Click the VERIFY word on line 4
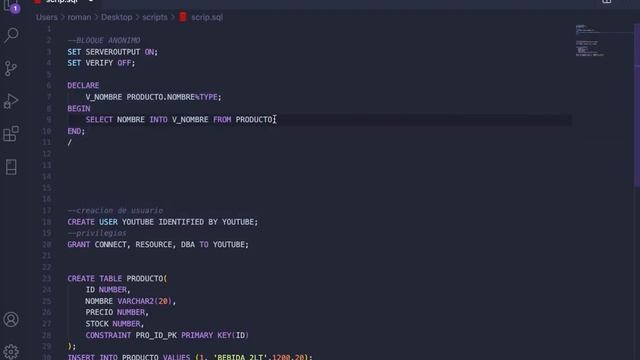Screen dimensions: 640x360 tap(99, 63)
